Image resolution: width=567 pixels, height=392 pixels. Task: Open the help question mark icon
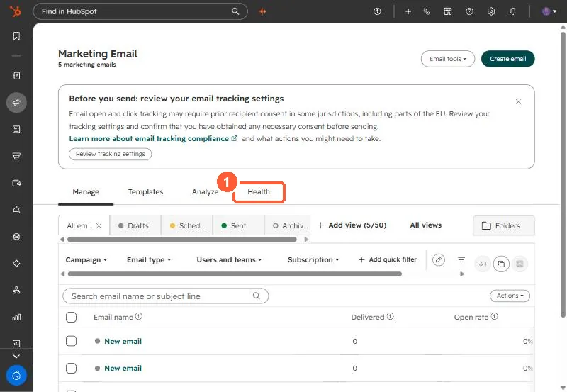tap(469, 11)
